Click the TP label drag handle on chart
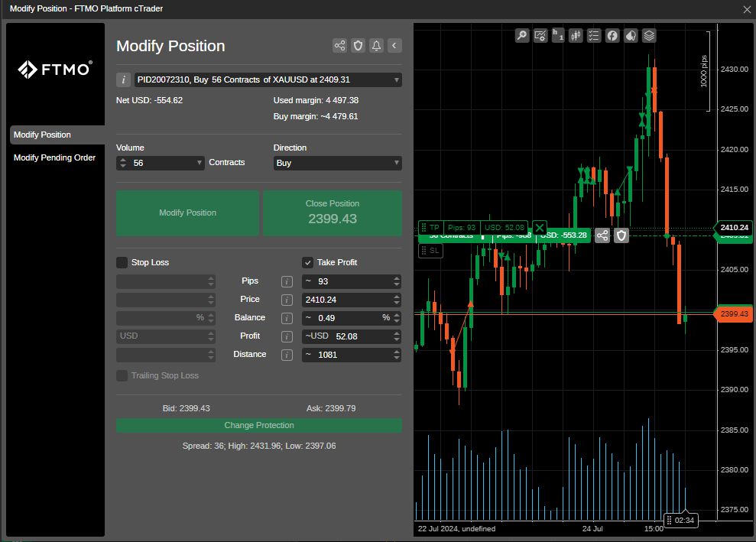 (423, 228)
